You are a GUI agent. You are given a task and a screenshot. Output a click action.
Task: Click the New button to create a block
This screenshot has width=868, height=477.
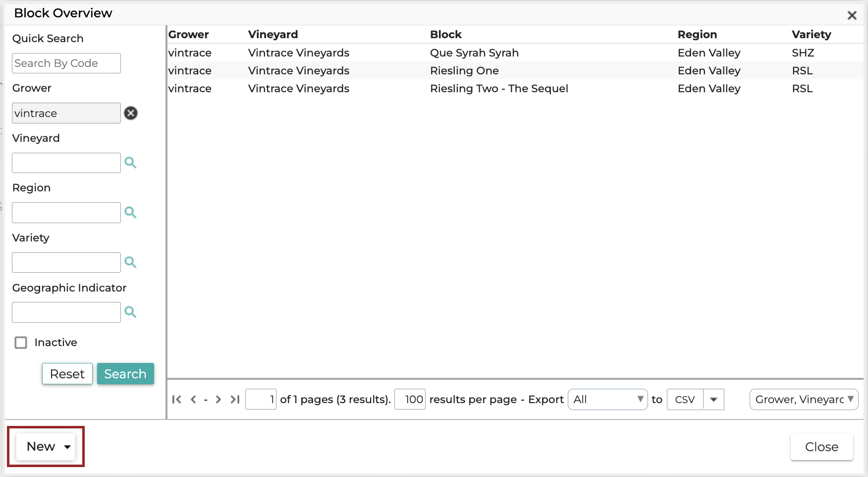(x=40, y=446)
